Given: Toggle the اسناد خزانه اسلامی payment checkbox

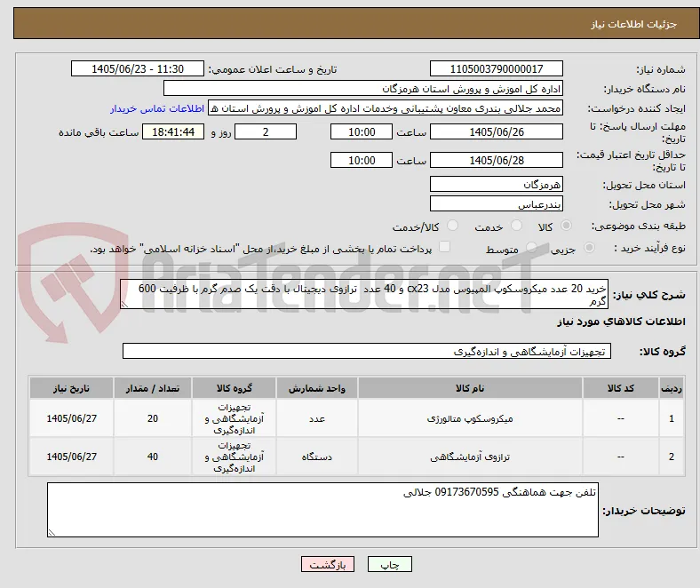Looking at the screenshot, I should coord(445,246).
